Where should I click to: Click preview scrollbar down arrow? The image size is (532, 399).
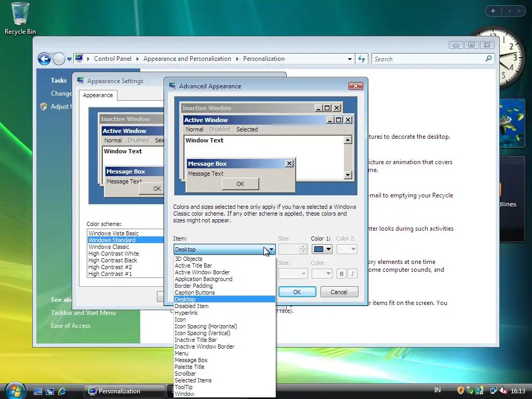[348, 175]
